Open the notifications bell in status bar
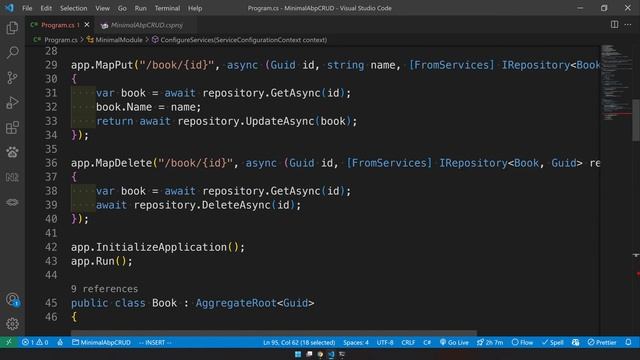Image resolution: width=640 pixels, height=360 pixels. (629, 342)
